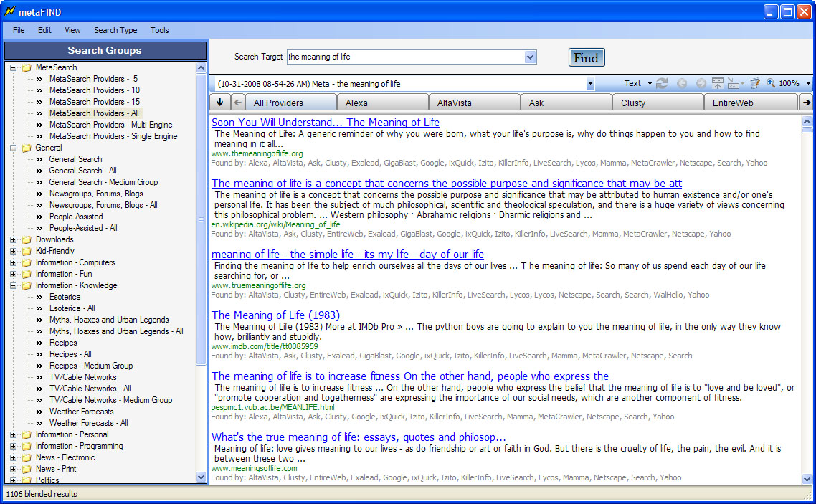Screen dimensions: 816x504
Task: Expand the Information - Personal group
Action: [x=14, y=435]
